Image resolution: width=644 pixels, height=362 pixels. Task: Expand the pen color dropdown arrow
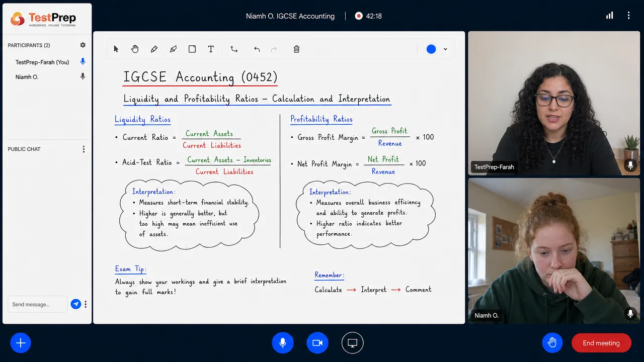pyautogui.click(x=445, y=49)
